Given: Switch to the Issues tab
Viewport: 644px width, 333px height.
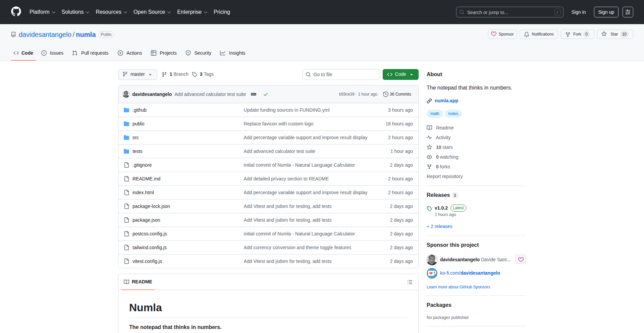Looking at the screenshot, I should click(52, 53).
